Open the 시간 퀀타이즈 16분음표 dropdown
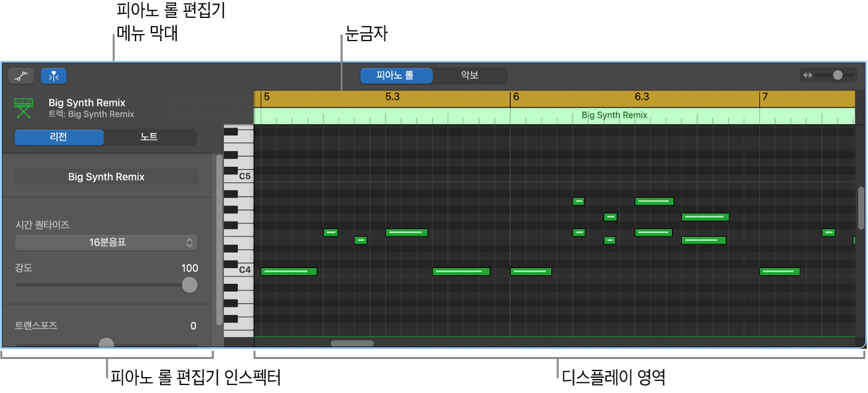868x393 pixels. [x=106, y=243]
